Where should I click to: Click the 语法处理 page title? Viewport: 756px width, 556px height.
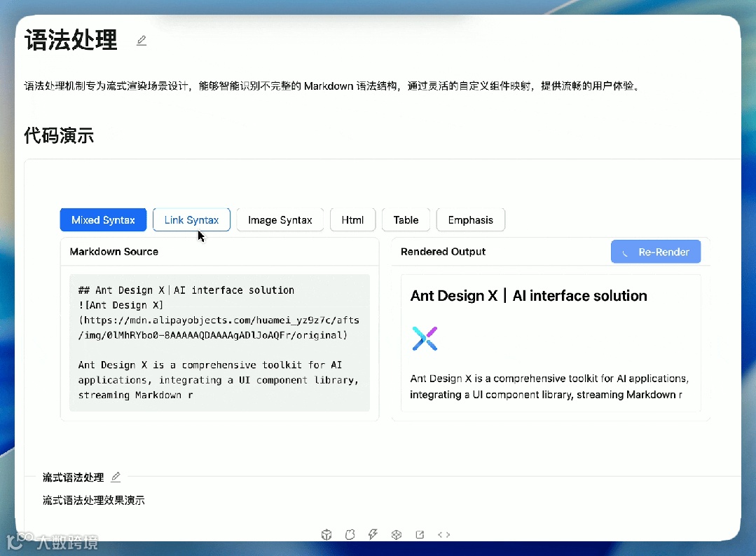tap(71, 40)
